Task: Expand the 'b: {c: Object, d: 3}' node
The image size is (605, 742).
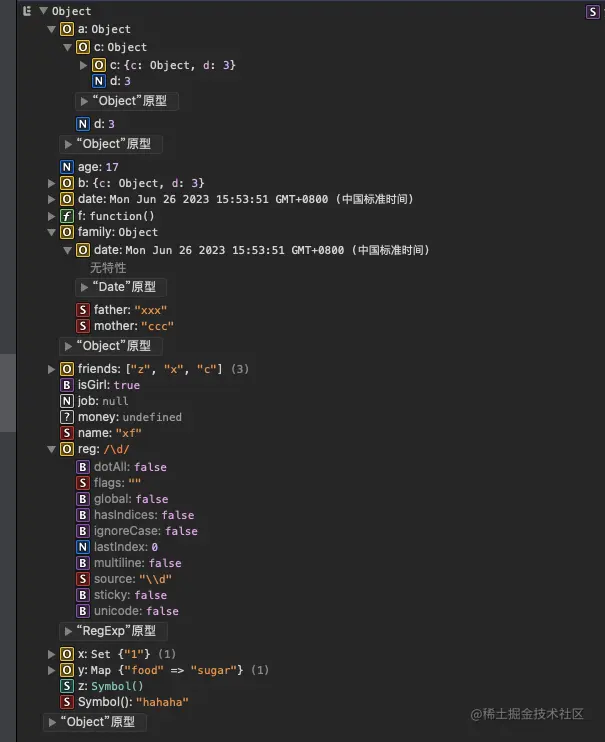Action: pyautogui.click(x=52, y=183)
